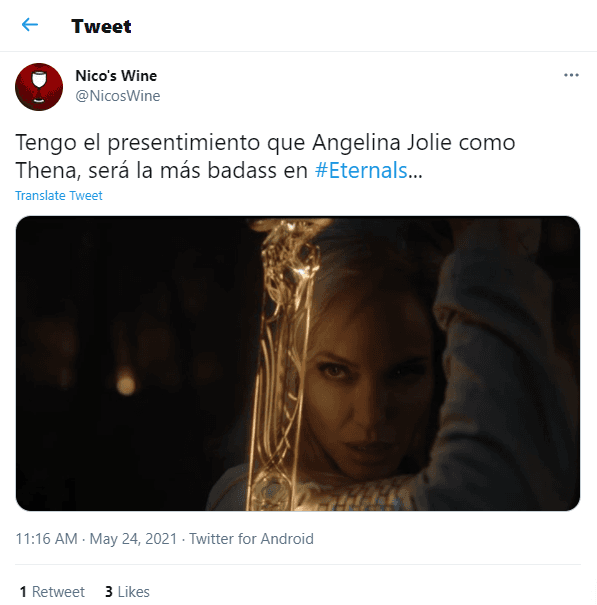Open the Nico's Wine display name
Screen dimensions: 597x605
pos(116,76)
